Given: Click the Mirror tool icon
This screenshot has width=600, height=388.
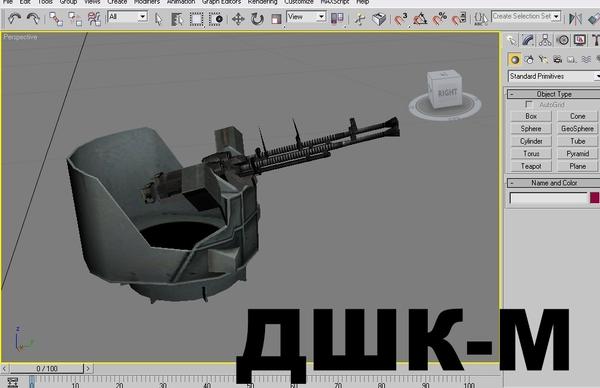Looking at the screenshot, I should tap(575, 18).
